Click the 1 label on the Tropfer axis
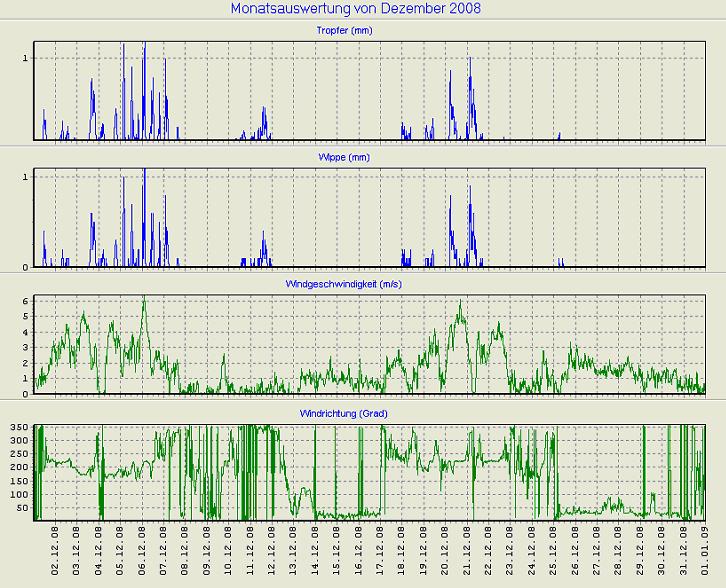The height and width of the screenshot is (588, 726). point(24,58)
